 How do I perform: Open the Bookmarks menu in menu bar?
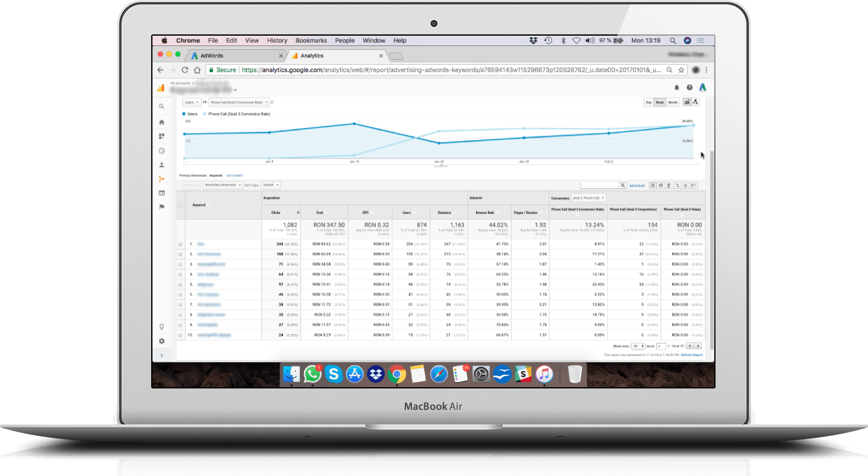coord(311,40)
